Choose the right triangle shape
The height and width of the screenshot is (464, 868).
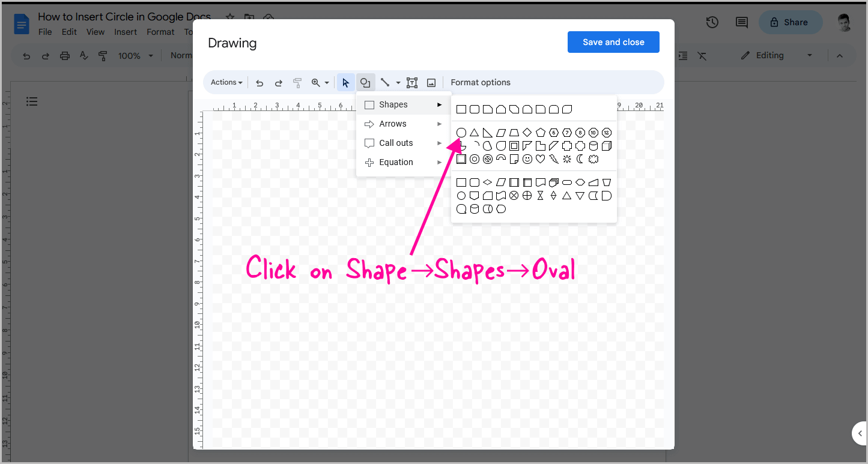click(488, 133)
